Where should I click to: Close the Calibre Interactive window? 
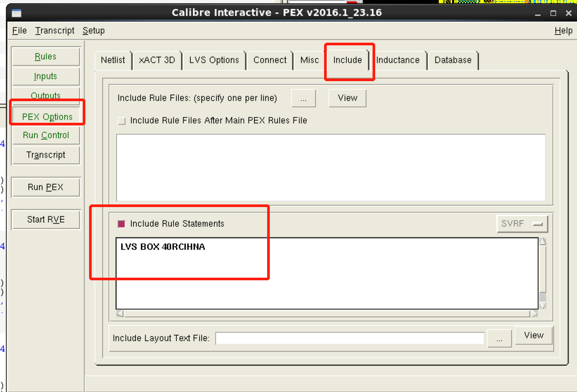[x=569, y=13]
